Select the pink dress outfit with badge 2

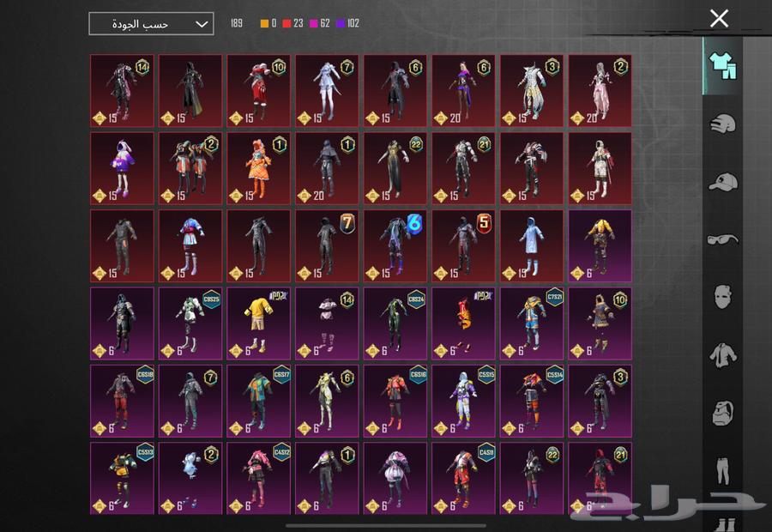coord(600,91)
